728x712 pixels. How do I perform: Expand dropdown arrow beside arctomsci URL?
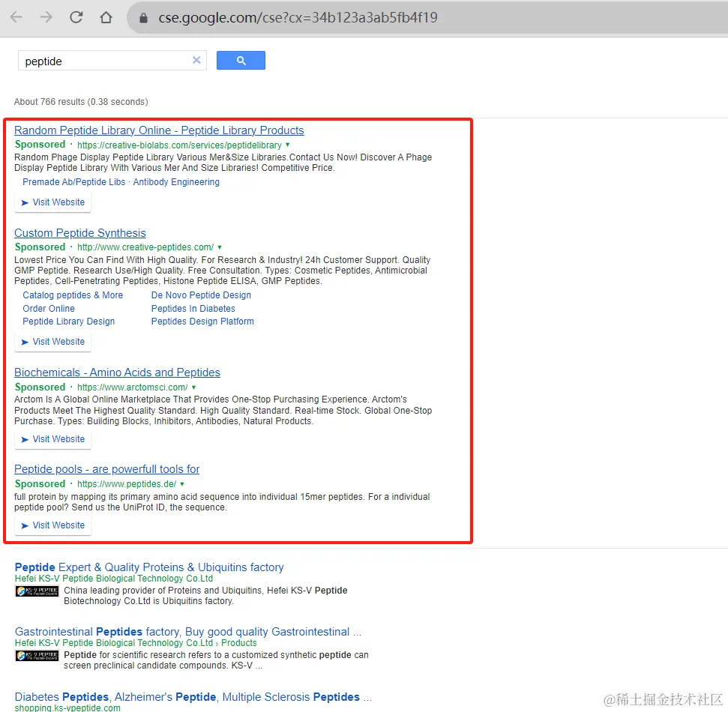[x=193, y=387]
